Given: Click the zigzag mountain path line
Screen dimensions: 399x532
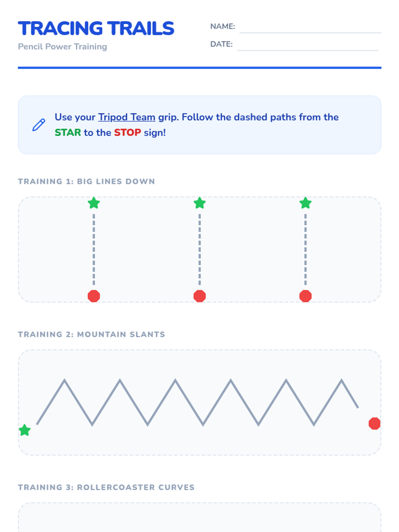Looking at the screenshot, I should (x=78, y=402).
